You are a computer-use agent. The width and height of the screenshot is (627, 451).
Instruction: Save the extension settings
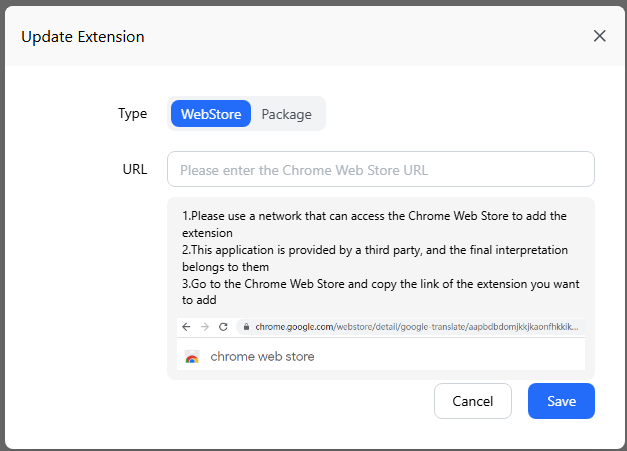pyautogui.click(x=561, y=401)
